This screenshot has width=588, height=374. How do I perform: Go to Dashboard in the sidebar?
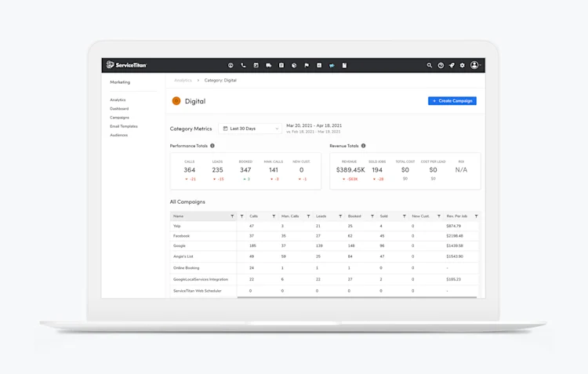point(119,109)
